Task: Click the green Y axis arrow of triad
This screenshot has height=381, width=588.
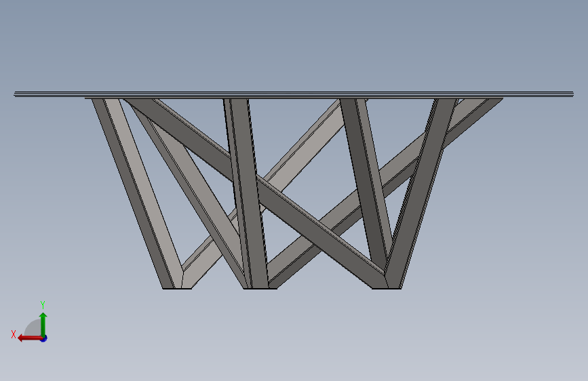Action: (43, 324)
